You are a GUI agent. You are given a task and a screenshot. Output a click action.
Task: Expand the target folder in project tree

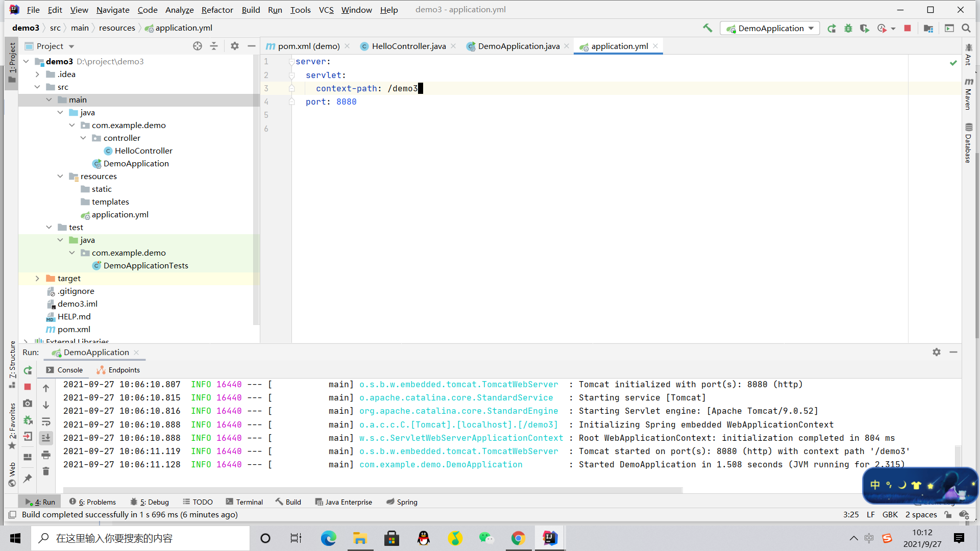[x=37, y=278]
